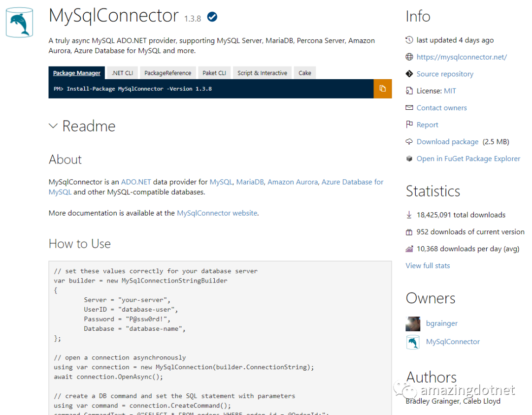Collapse the Readme section chevron
Image resolution: width=532 pixels, height=415 pixels.
tap(53, 126)
